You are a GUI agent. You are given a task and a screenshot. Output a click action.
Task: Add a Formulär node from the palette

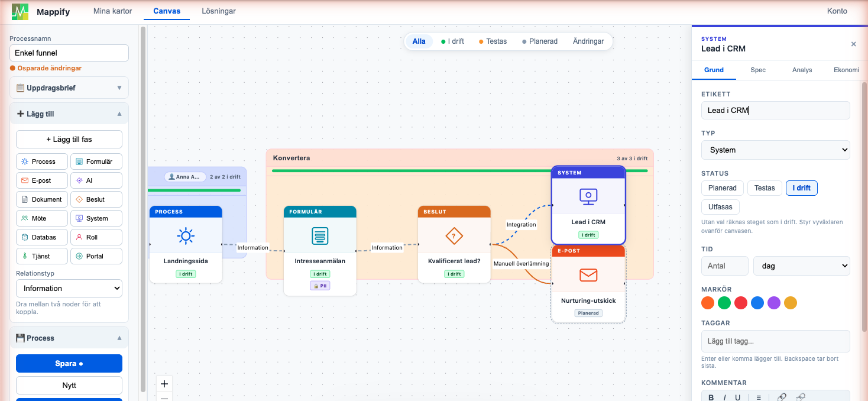click(x=96, y=161)
